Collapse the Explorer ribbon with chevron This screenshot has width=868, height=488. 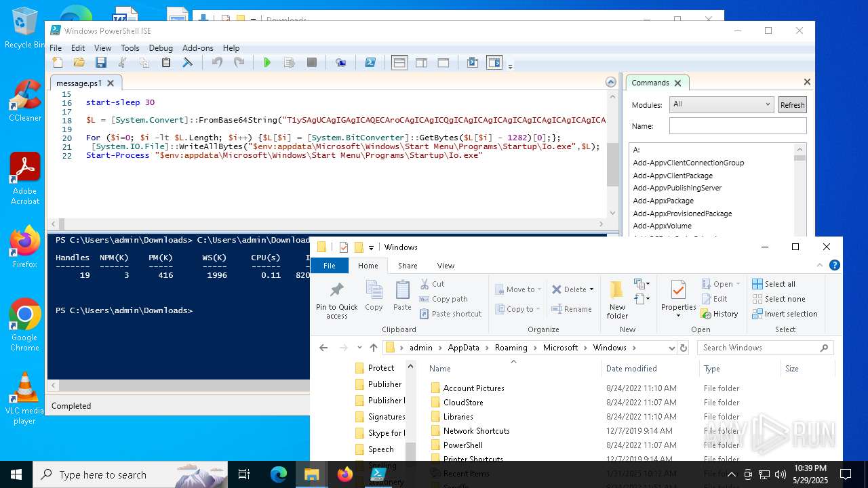pos(821,265)
